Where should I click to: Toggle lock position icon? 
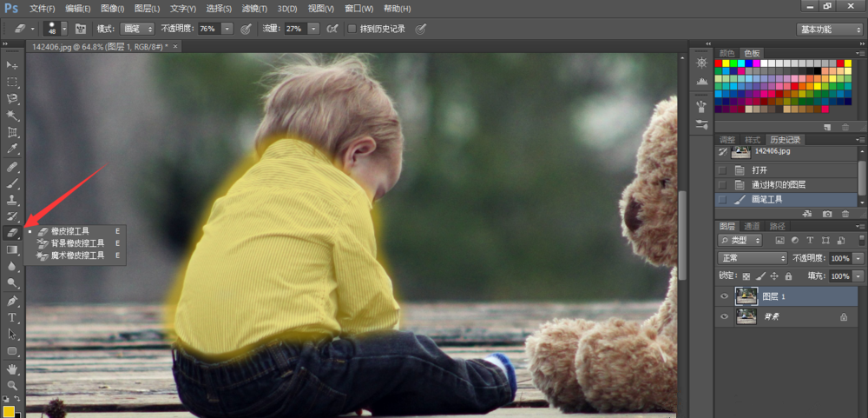point(774,276)
